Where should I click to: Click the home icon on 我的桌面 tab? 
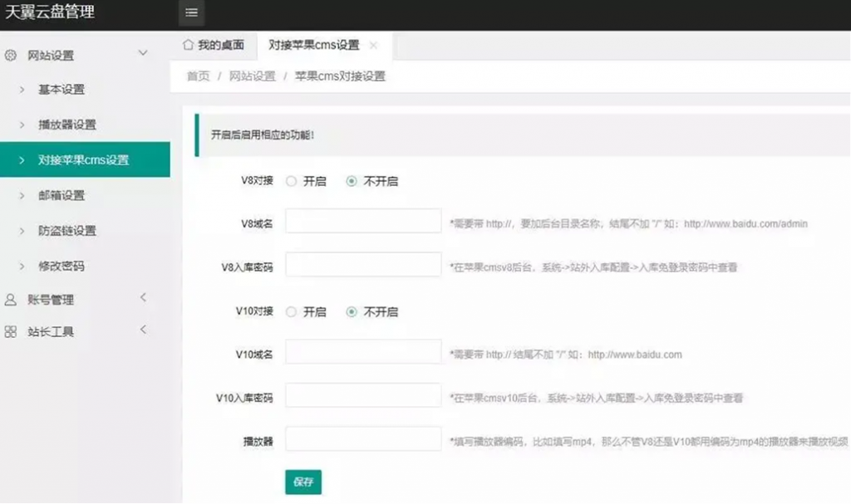click(x=188, y=45)
